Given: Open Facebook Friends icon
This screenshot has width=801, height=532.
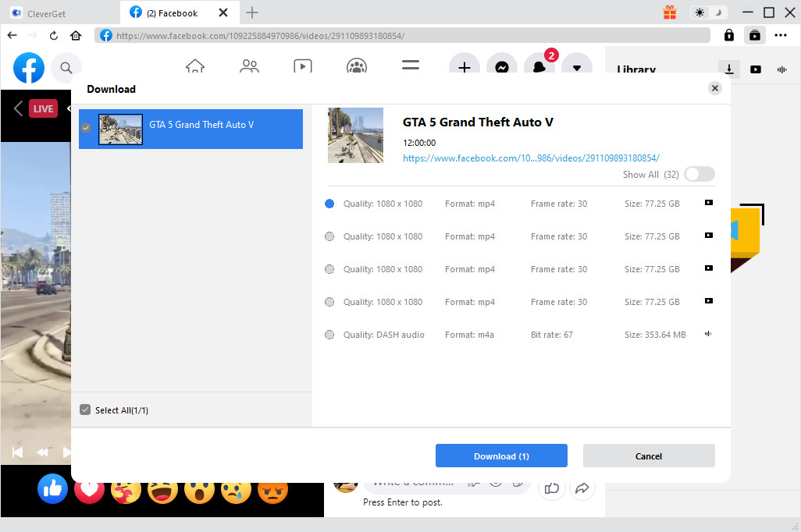Looking at the screenshot, I should click(x=249, y=66).
